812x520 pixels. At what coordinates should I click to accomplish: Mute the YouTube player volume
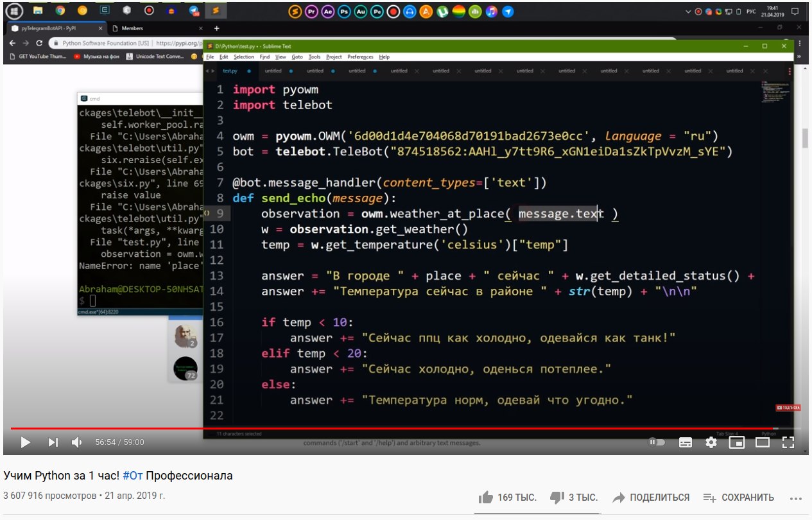pos(76,442)
